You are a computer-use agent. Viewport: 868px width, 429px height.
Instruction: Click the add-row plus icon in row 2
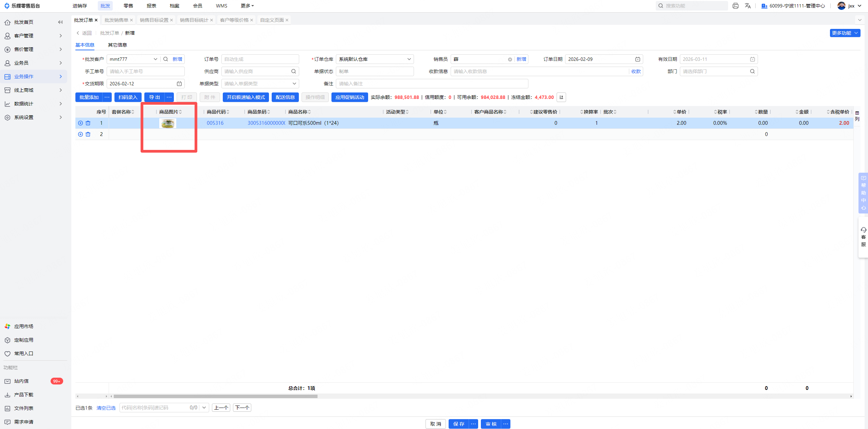(80, 134)
